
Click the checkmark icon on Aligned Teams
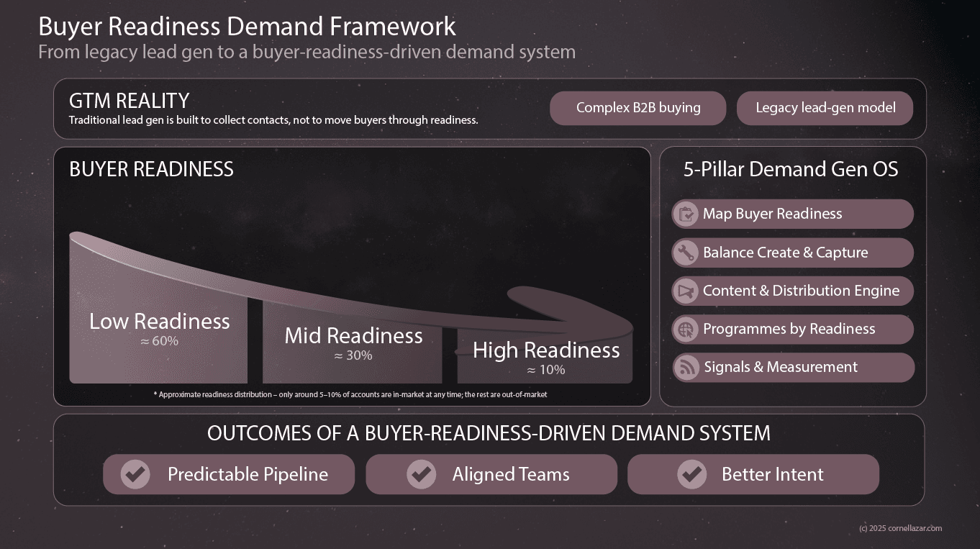pos(421,474)
